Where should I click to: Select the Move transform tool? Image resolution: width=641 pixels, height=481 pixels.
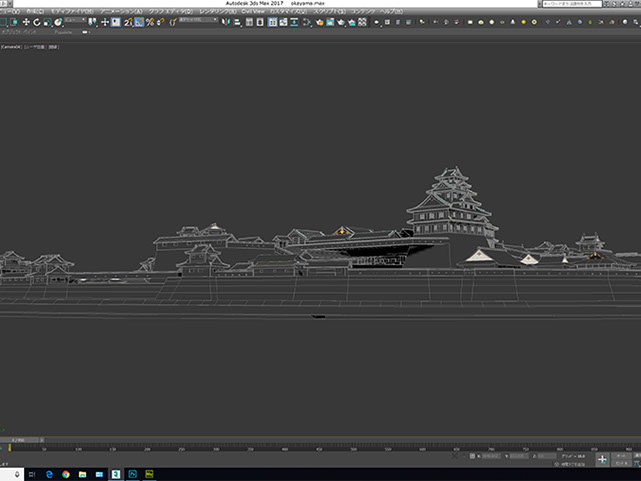tap(26, 22)
